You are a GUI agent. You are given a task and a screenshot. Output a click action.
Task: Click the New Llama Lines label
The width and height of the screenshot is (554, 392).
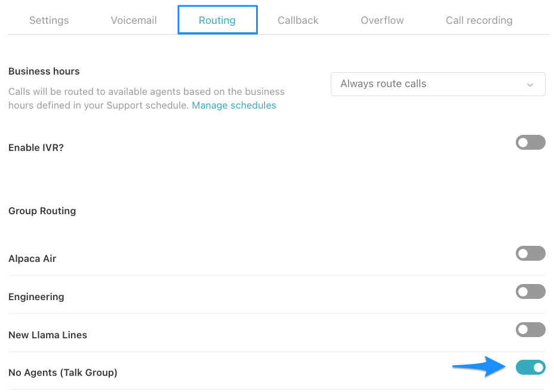coord(48,335)
